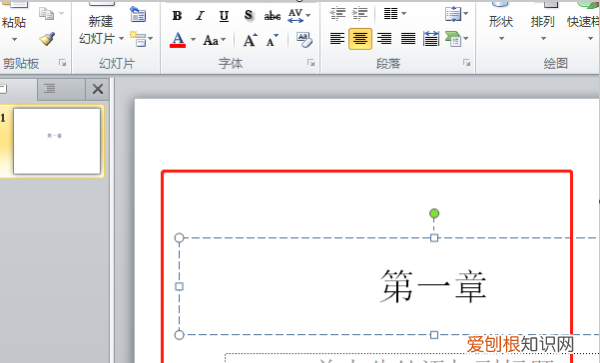Click Decrease List Level indent icon
Image resolution: width=600 pixels, height=363 pixels.
click(337, 14)
